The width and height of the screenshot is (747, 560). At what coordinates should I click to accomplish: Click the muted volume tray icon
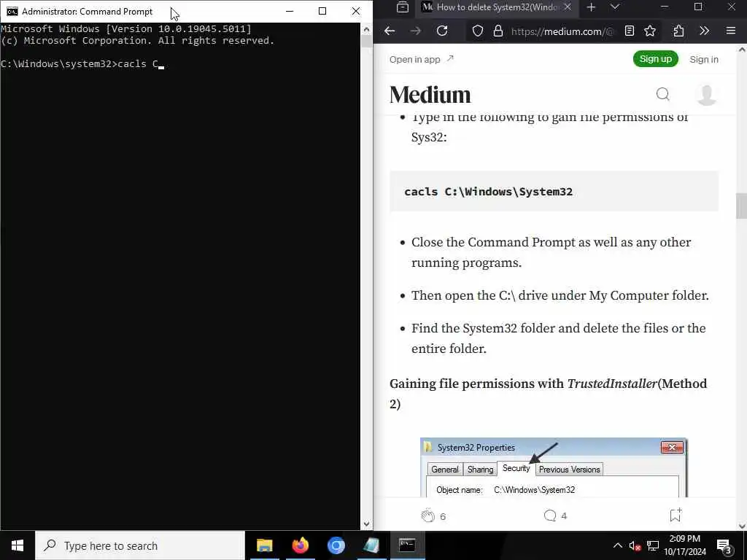(635, 545)
